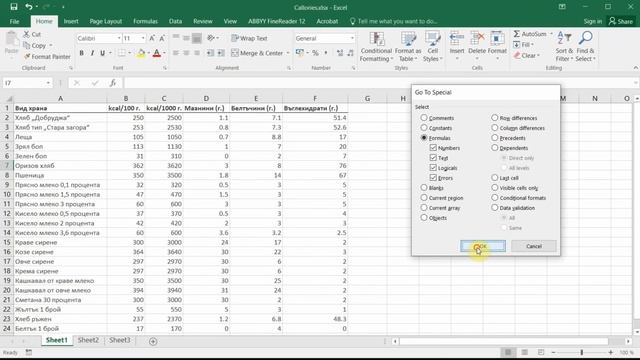This screenshot has height=360, width=640.
Task: Click Sign in link
Action: point(592,21)
